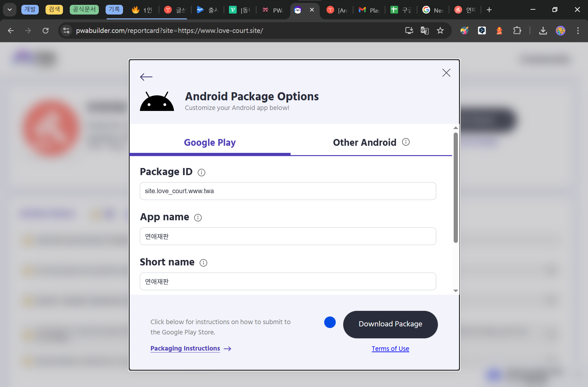The image size is (588, 387).
Task: Switch to the [An browser tab
Action: coord(337,10)
